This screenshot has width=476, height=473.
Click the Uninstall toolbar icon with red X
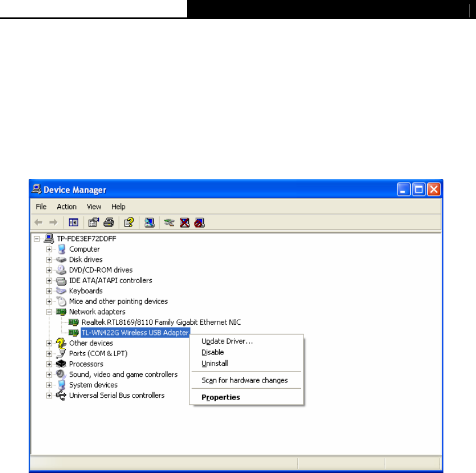(184, 222)
